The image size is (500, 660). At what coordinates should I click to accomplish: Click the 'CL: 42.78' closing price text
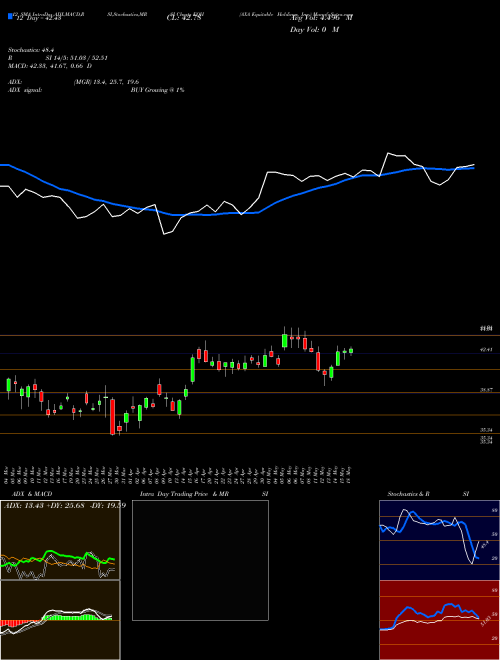click(184, 18)
